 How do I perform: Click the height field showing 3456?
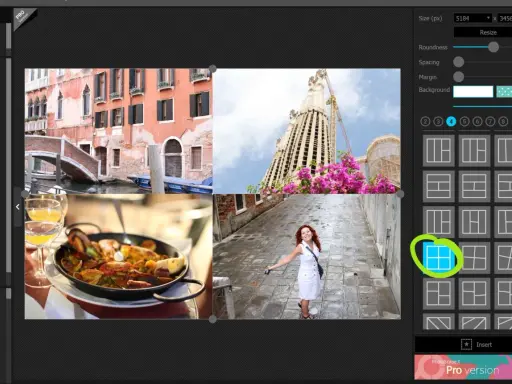pos(505,18)
